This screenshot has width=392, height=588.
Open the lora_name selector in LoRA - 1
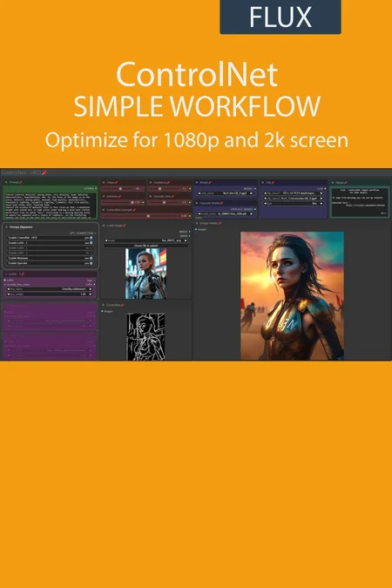point(50,289)
